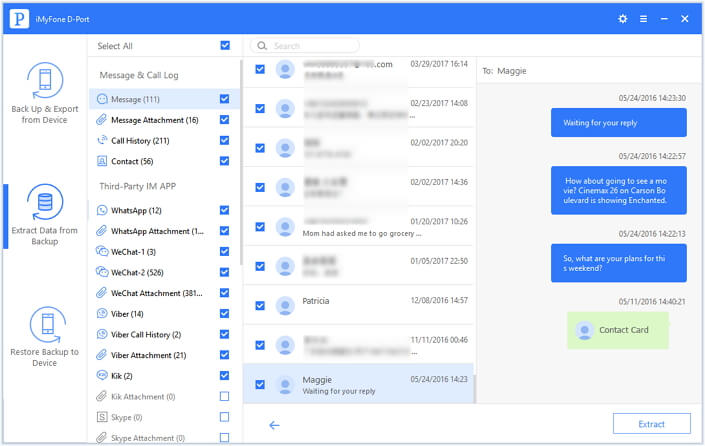
Task: Select Back Up & Export from Device
Action: point(45,94)
